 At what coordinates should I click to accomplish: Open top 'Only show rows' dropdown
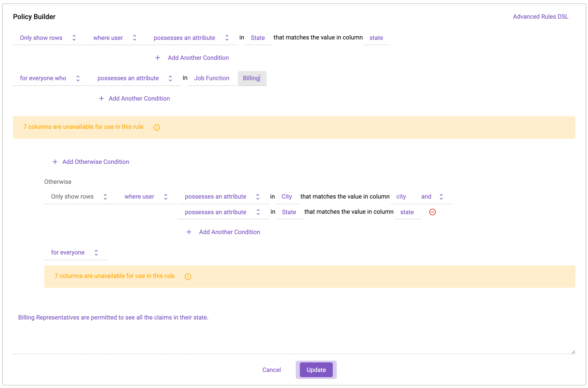(48, 38)
